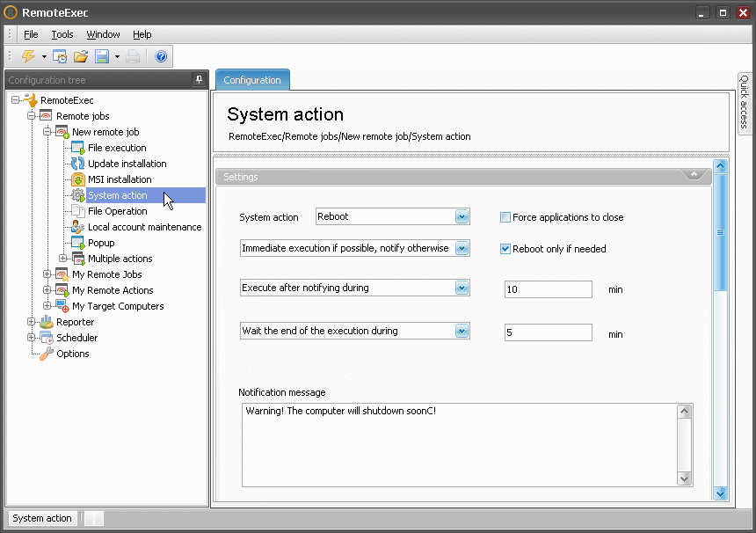Expand the My Remote Jobs node

click(47, 274)
